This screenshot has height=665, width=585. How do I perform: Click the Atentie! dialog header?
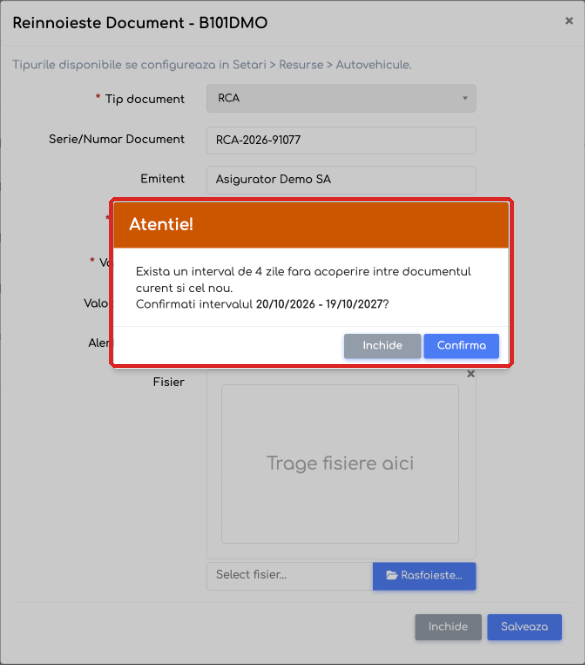[x=311, y=224]
